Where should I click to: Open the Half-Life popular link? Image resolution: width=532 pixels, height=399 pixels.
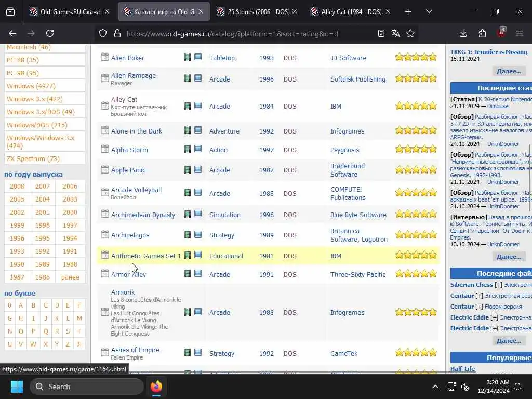462,369
